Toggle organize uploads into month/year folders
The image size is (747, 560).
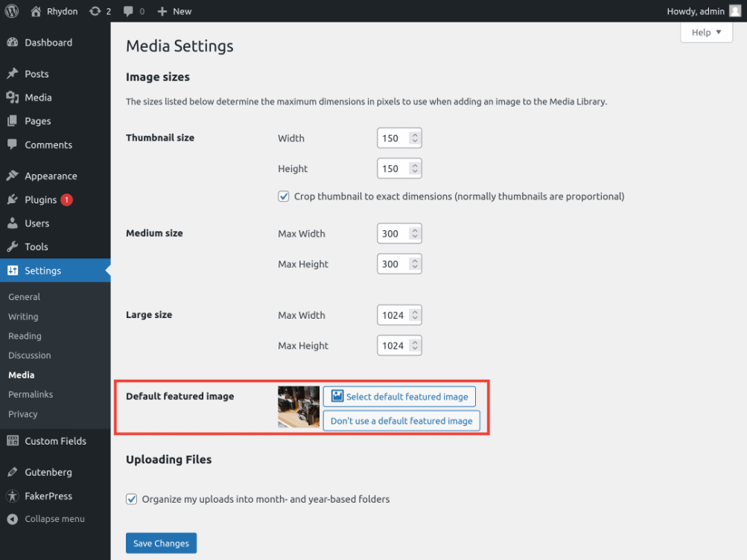click(x=132, y=499)
